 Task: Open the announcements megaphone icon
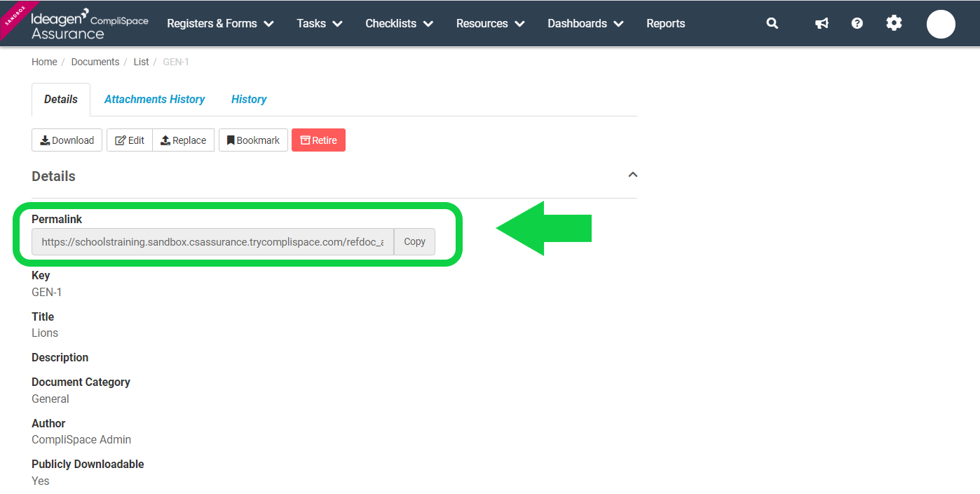pyautogui.click(x=822, y=23)
